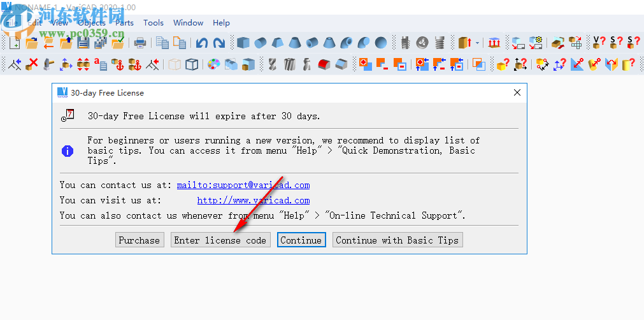644x320 pixels.
Task: Click the solid intersection overlap icon
Action: pos(478,64)
